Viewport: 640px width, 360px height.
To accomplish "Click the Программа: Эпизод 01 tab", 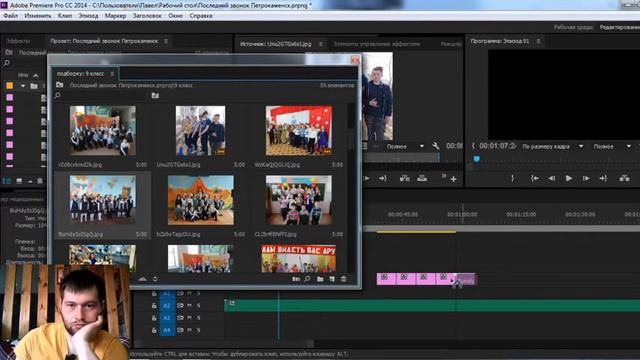I will tap(500, 41).
